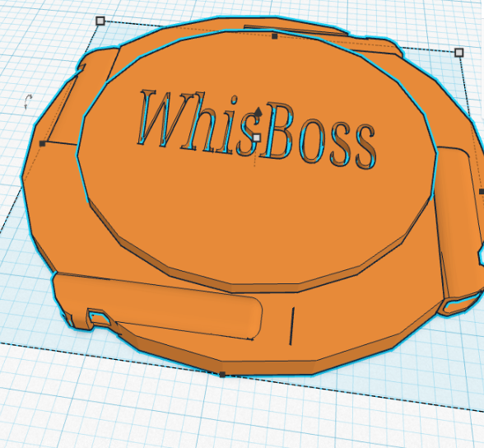
Task: Click the black midpoint handle on the back edge
Action: click(x=274, y=36)
